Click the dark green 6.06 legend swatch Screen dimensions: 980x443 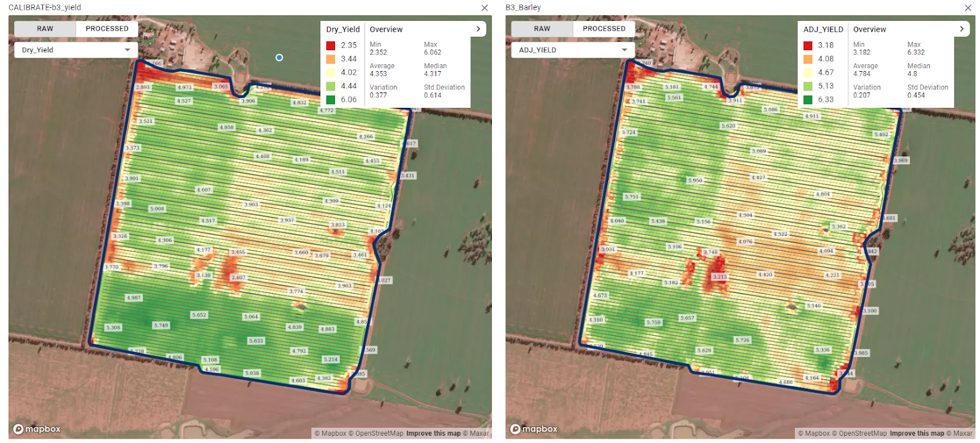click(x=331, y=99)
